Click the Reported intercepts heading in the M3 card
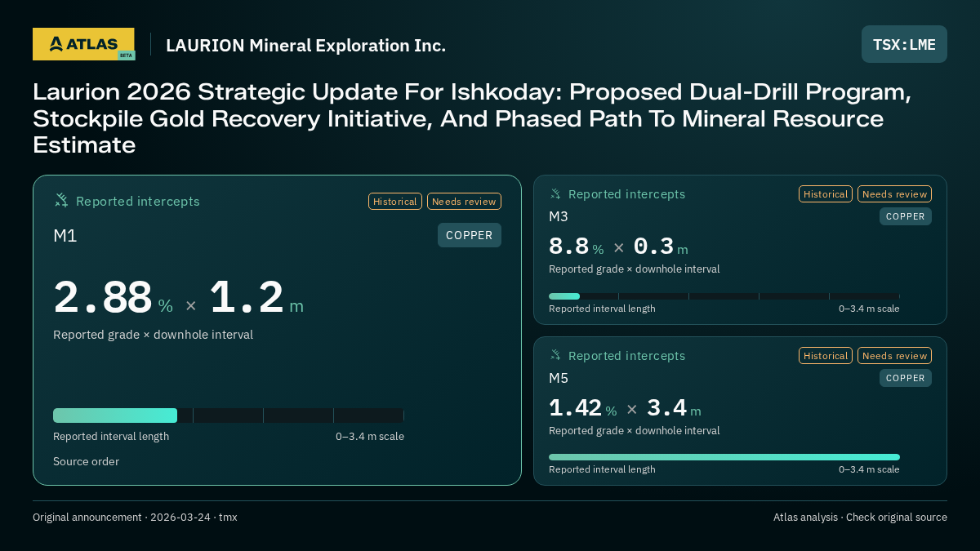Screen dimensions: 980x551 pyautogui.click(x=626, y=194)
